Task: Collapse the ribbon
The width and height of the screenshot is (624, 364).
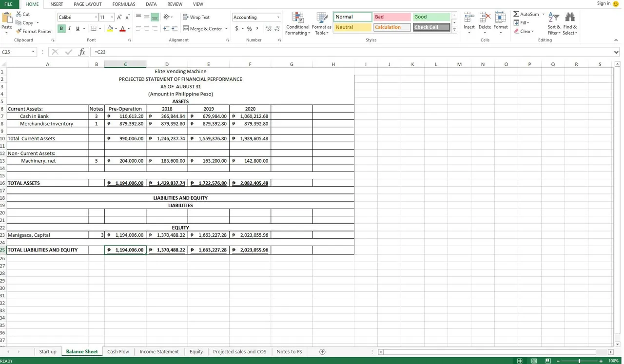Action: click(x=616, y=40)
